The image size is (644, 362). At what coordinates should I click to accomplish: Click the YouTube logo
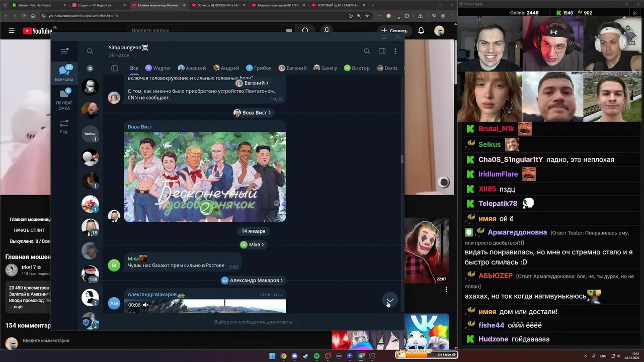pos(38,31)
